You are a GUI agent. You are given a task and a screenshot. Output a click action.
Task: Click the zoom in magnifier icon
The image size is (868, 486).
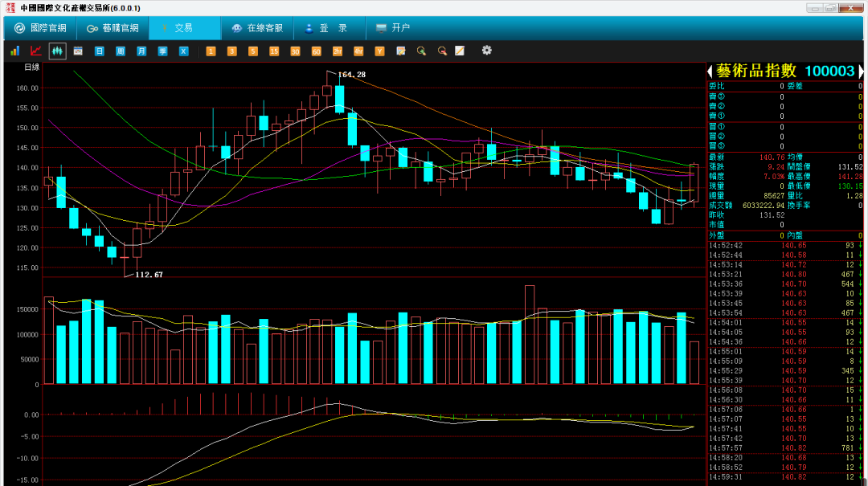tap(421, 51)
